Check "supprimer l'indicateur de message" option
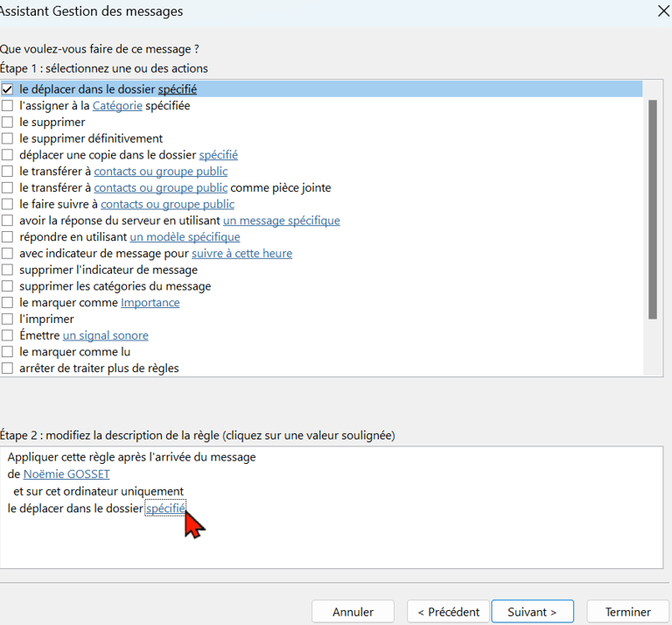This screenshot has width=672, height=625. [x=7, y=270]
